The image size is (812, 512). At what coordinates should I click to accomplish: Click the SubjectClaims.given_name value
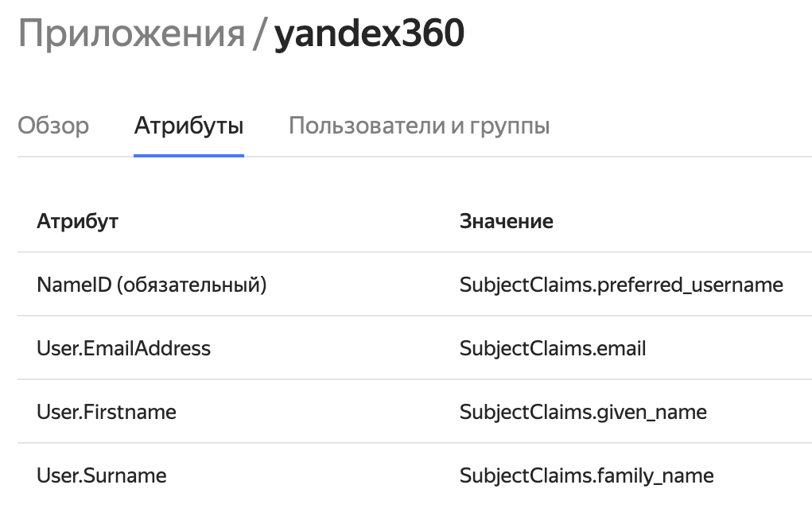pyautogui.click(x=583, y=412)
